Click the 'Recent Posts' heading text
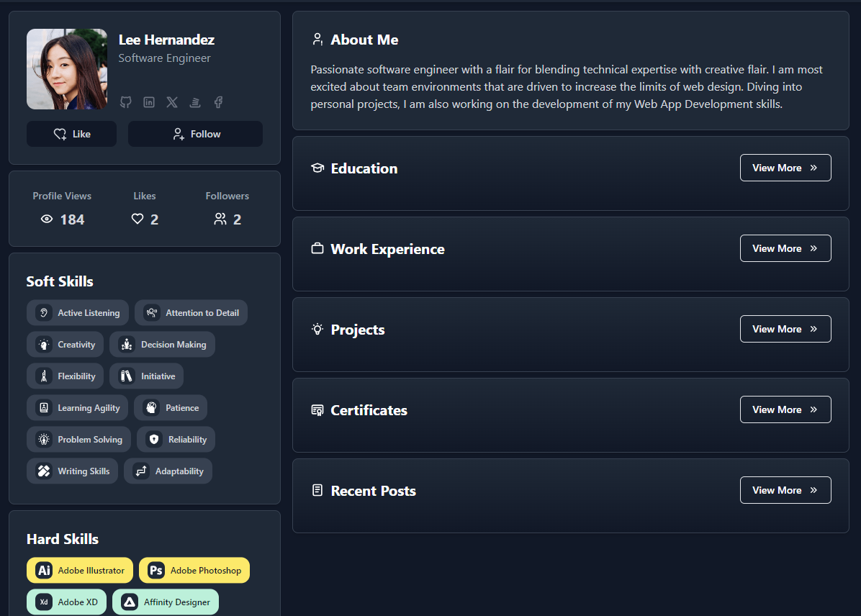 pos(374,491)
